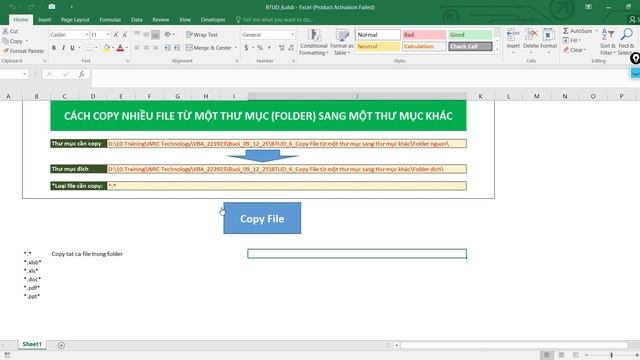Click the Align Left icon
The height and width of the screenshot is (360, 640).
point(137,48)
